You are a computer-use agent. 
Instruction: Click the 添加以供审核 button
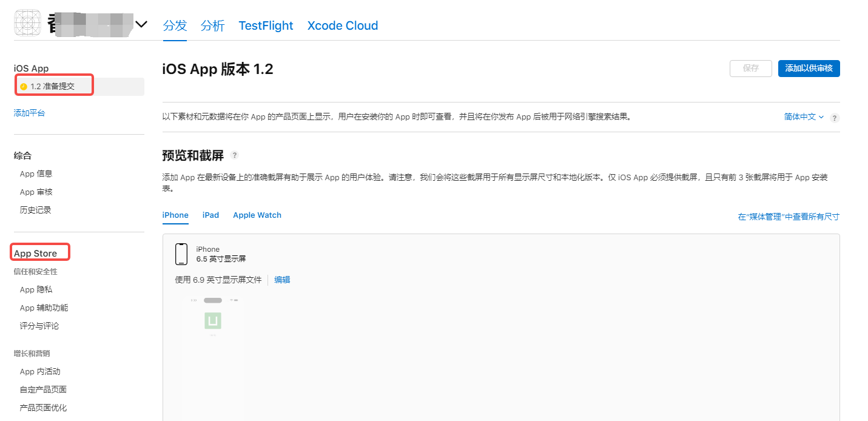point(809,69)
